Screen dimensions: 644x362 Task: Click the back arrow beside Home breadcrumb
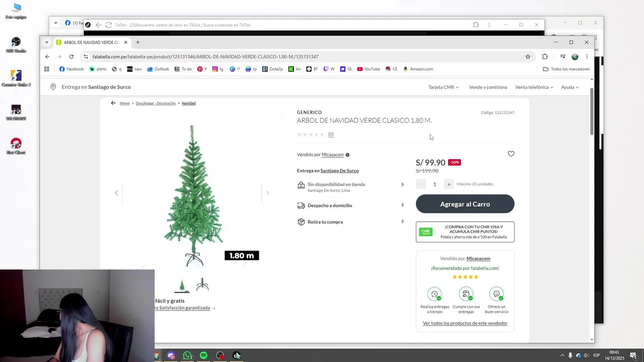pos(113,103)
